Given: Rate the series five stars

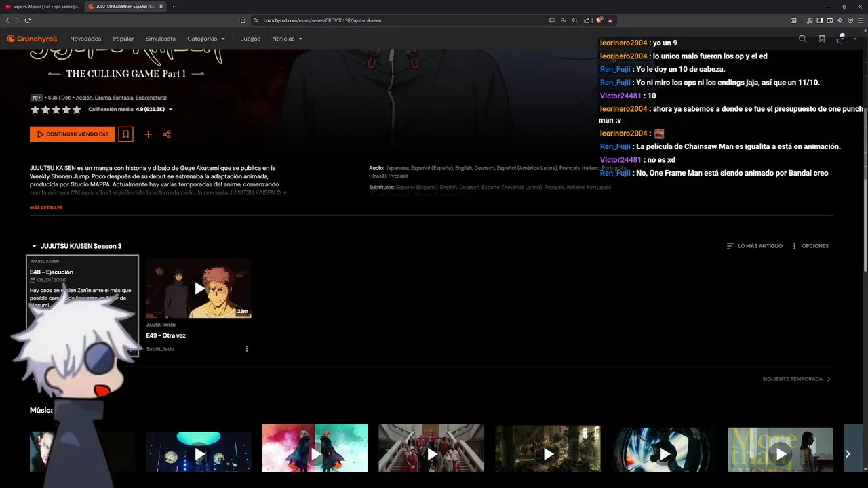Looking at the screenshot, I should point(77,109).
